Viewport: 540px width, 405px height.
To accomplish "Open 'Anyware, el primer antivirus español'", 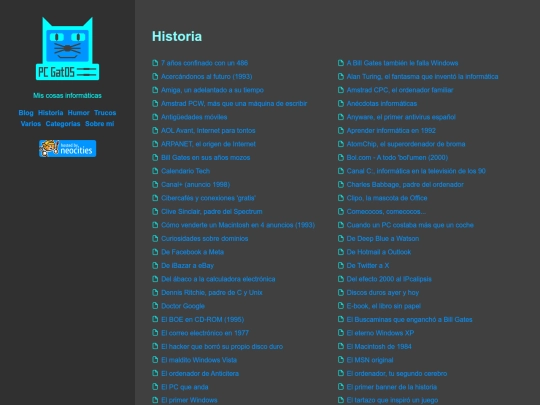I will [401, 117].
